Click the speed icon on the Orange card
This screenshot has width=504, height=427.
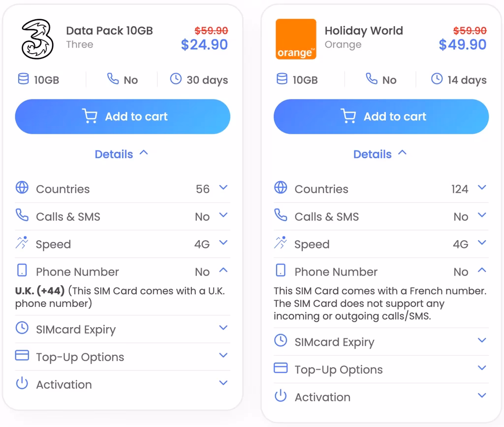click(281, 243)
